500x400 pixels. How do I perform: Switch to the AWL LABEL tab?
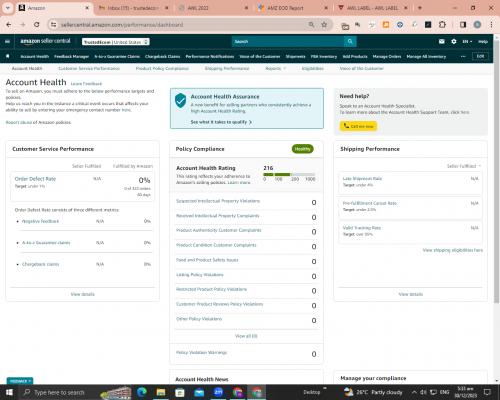[372, 8]
